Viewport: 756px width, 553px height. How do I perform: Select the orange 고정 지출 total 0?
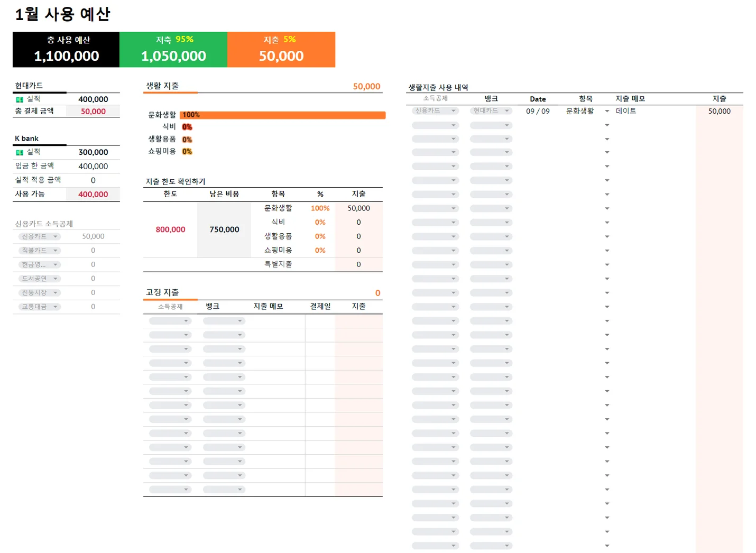pos(377,293)
